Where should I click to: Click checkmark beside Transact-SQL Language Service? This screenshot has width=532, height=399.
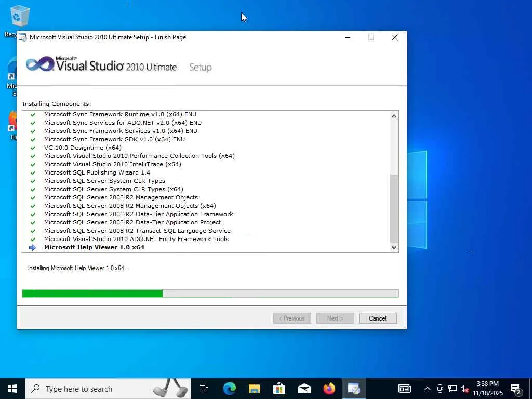point(33,231)
